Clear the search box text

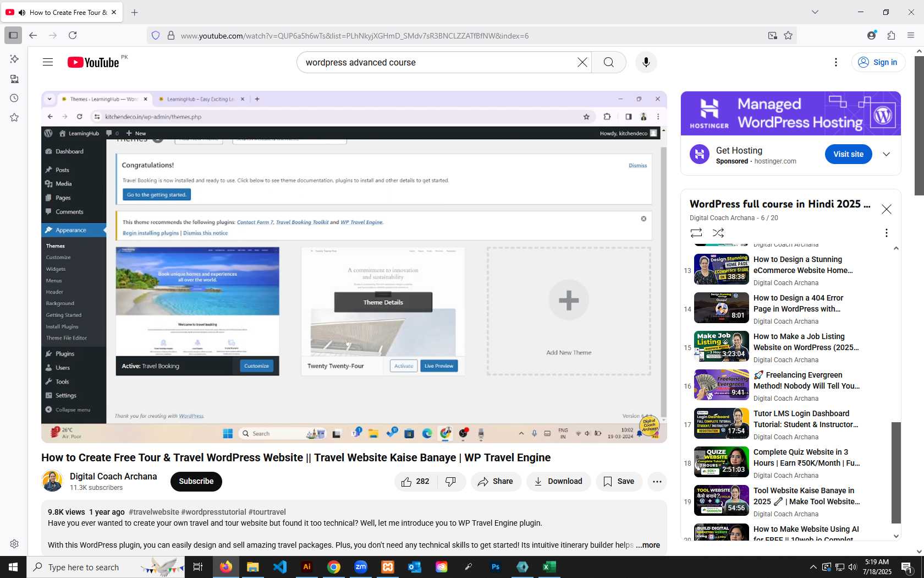(x=582, y=62)
